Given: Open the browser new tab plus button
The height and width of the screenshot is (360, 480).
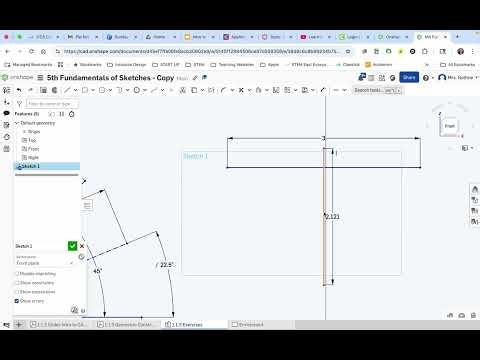Looking at the screenshot, I should 457,37.
